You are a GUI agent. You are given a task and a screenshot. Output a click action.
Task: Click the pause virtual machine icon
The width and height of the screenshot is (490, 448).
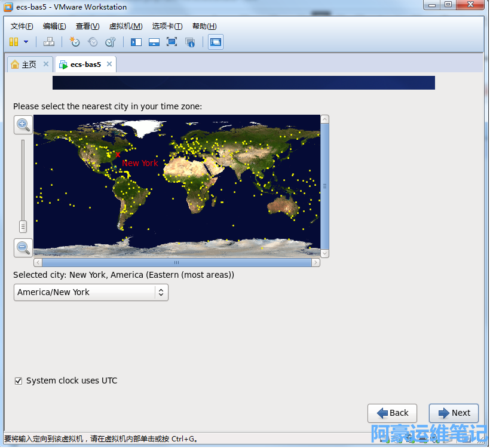coord(14,42)
